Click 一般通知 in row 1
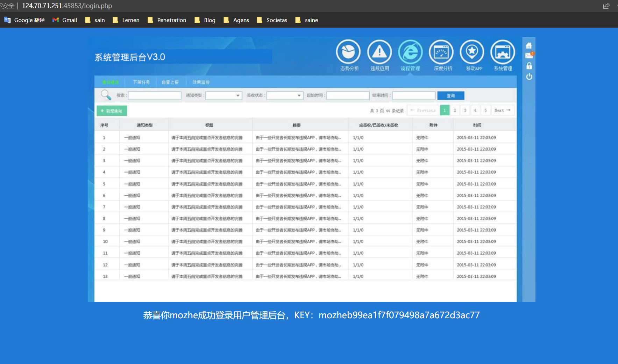618x364 pixels. click(x=132, y=138)
